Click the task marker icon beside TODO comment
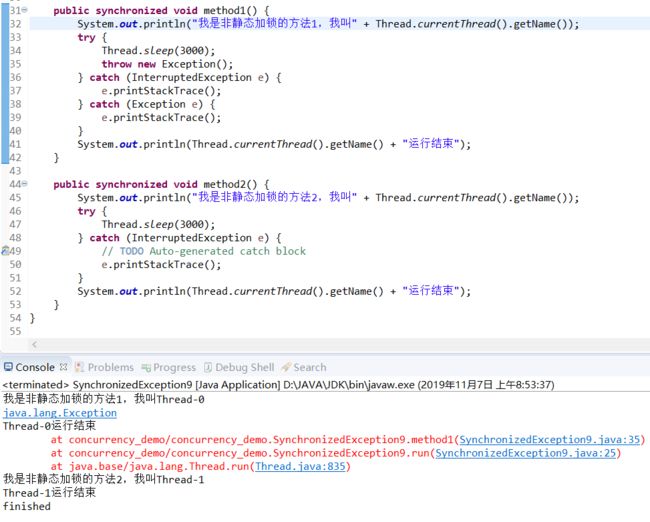The height and width of the screenshot is (522, 650). (5, 251)
